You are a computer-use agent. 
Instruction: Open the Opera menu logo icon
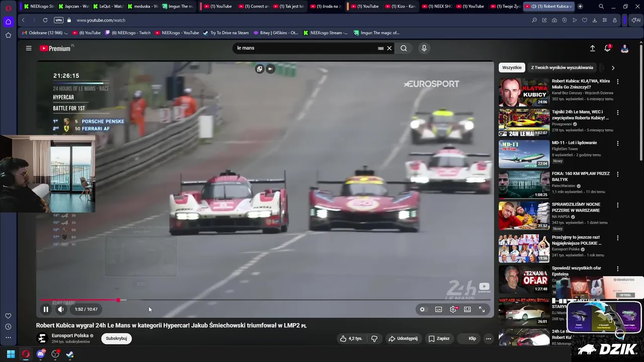click(x=8, y=8)
